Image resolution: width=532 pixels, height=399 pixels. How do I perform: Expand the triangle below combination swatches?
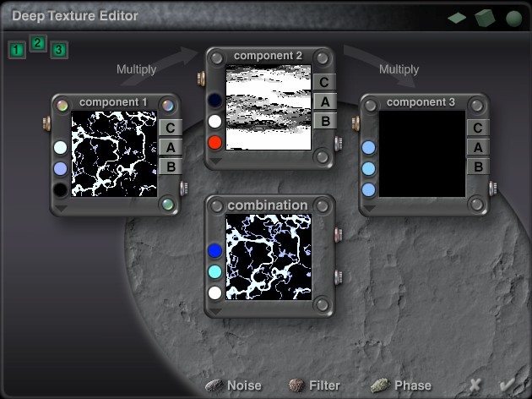[214, 310]
